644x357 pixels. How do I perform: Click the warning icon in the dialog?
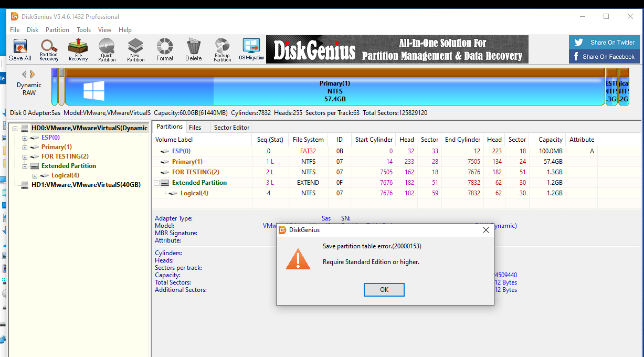coord(298,259)
